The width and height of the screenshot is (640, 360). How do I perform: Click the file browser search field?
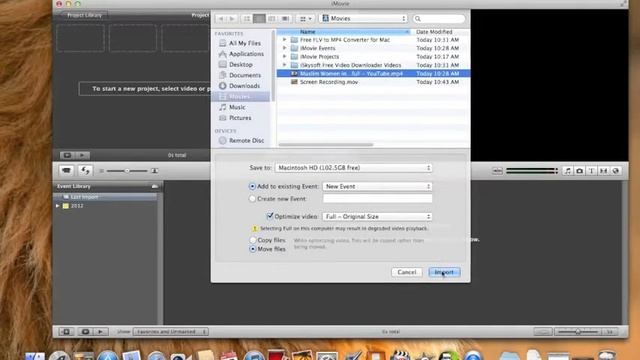pos(439,19)
